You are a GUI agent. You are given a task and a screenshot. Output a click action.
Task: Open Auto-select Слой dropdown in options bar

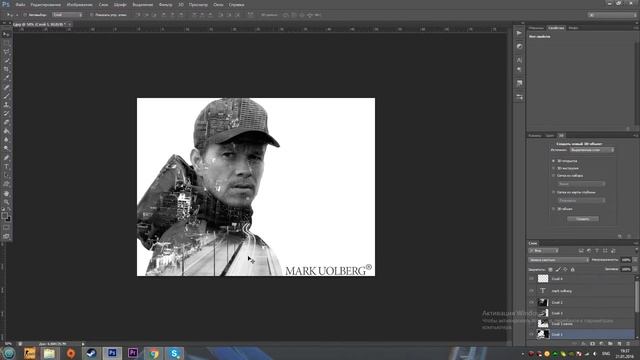coord(67,15)
